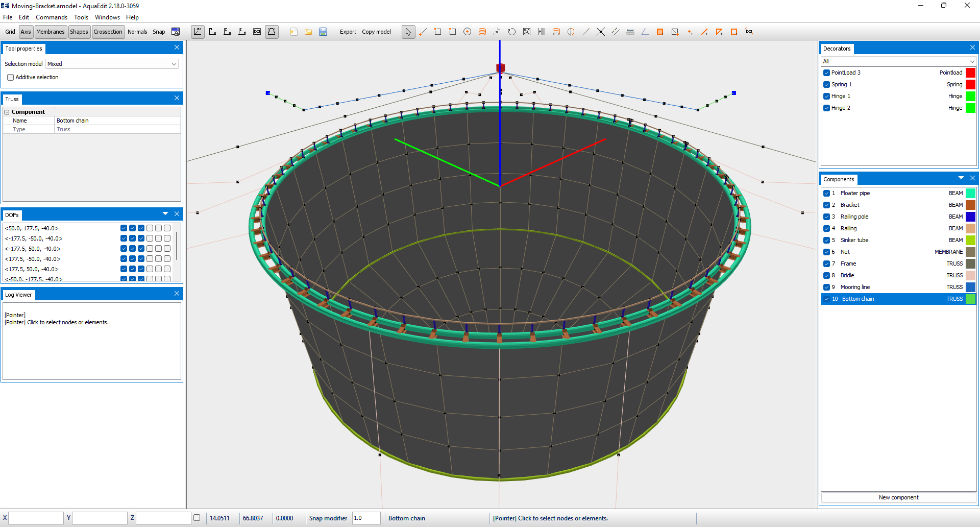
Task: Toggle the perspective view trapezoid icon
Action: 272,32
